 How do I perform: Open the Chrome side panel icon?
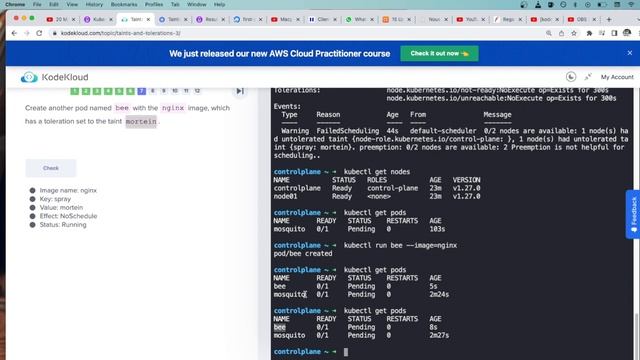pos(614,33)
